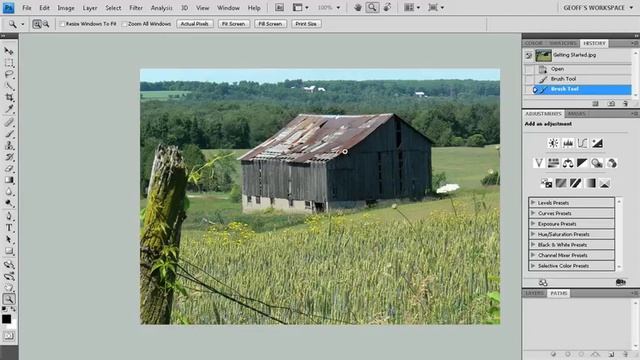The width and height of the screenshot is (640, 360).
Task: Select the Rectangular Marquee tool
Action: point(9,63)
